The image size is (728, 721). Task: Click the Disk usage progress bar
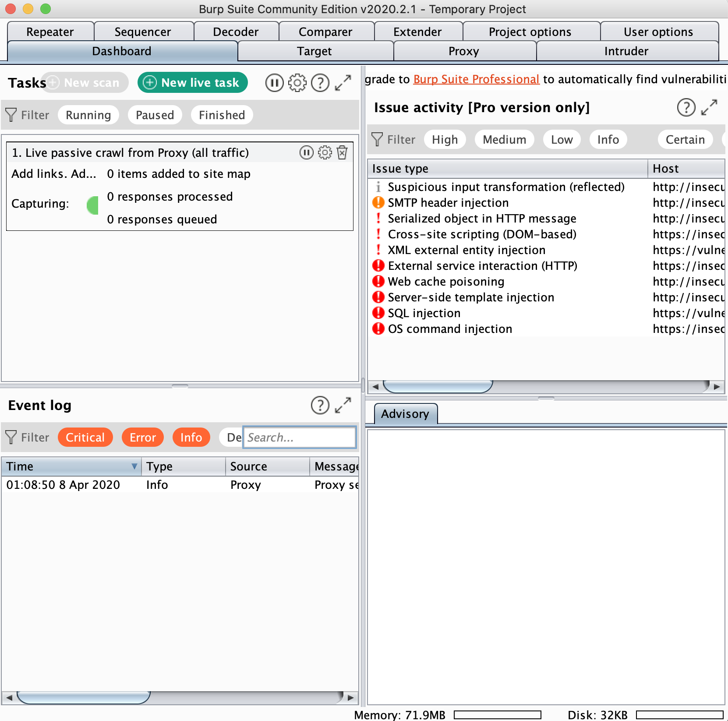679,715
